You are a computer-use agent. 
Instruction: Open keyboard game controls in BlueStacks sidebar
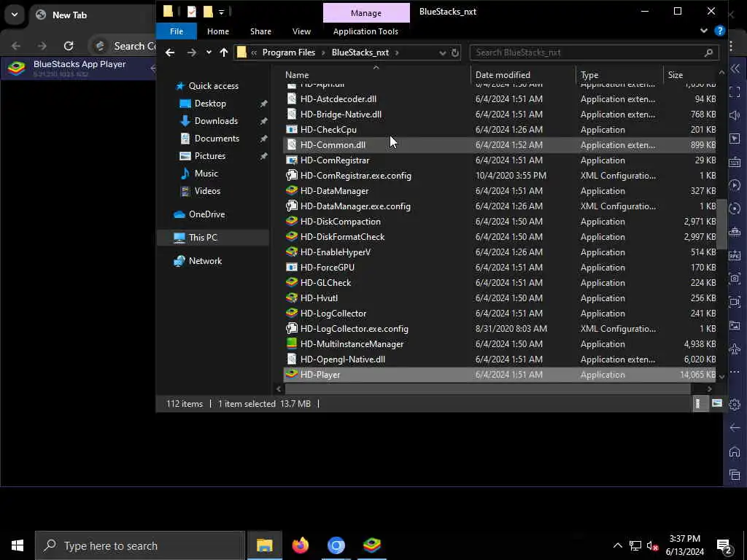[x=735, y=162]
